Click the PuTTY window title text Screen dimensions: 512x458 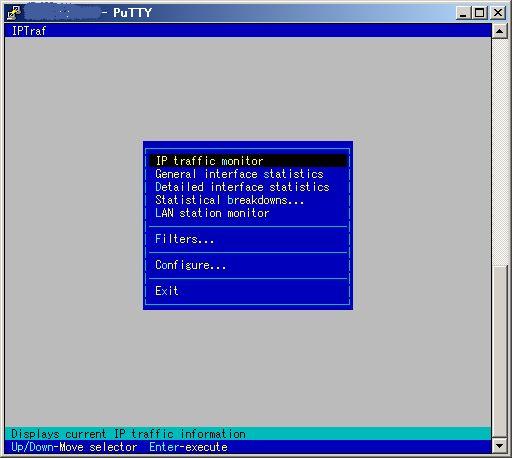pos(132,13)
